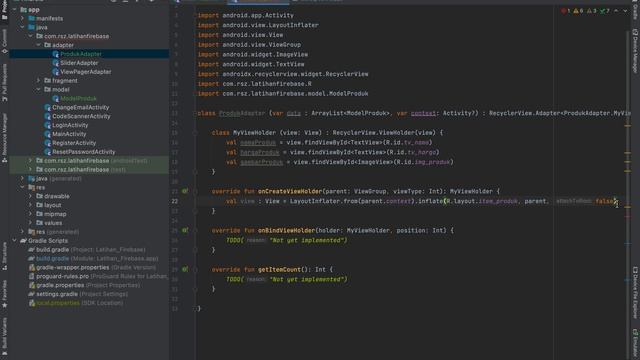Open RegisterActivity file
This screenshot has width=640, height=360.
pyautogui.click(x=74, y=143)
